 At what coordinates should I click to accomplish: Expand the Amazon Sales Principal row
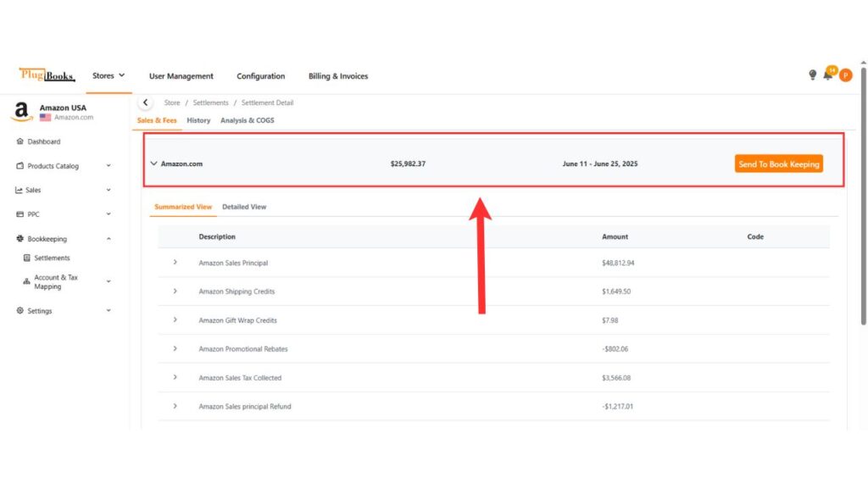[175, 263]
